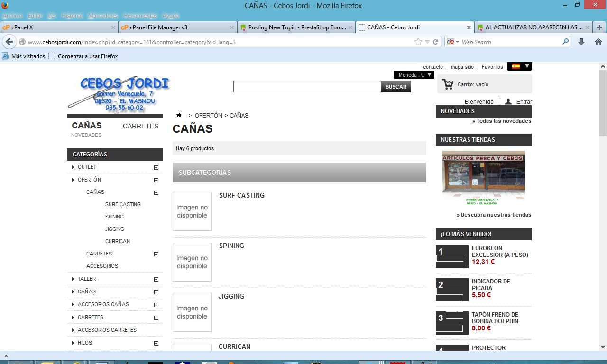The height and width of the screenshot is (364, 607).
Task: Open the Comenzar a usar Firefox bookmark
Action: [x=83, y=56]
